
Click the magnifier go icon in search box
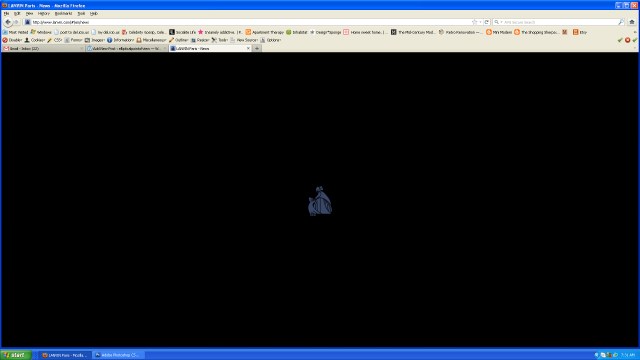point(621,22)
